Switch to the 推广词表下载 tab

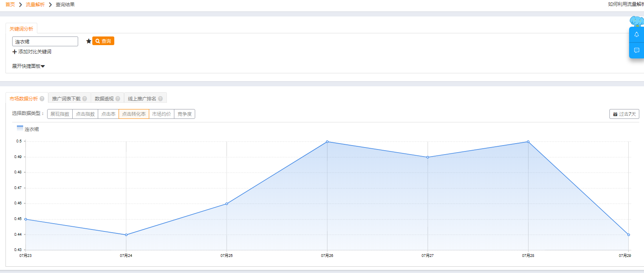66,99
